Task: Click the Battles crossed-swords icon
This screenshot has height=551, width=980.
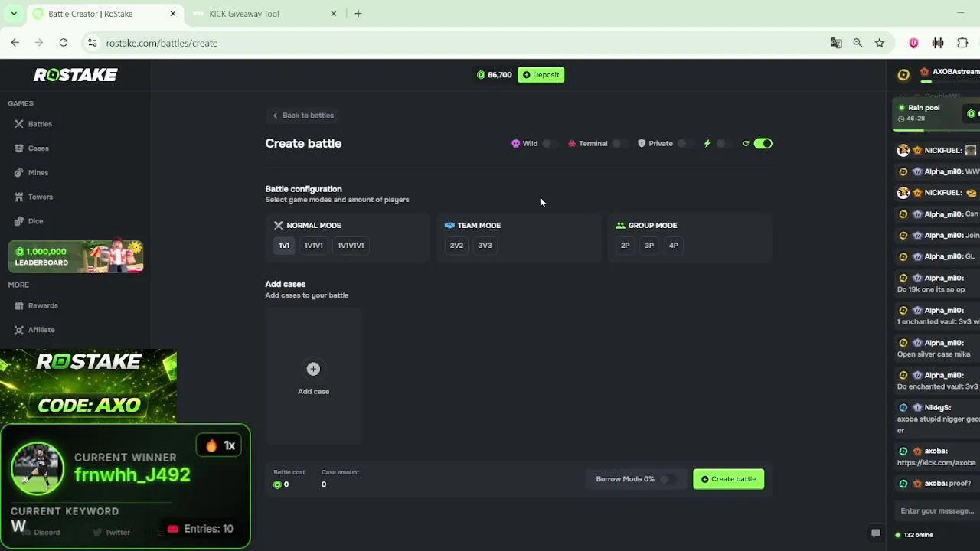Action: [19, 124]
